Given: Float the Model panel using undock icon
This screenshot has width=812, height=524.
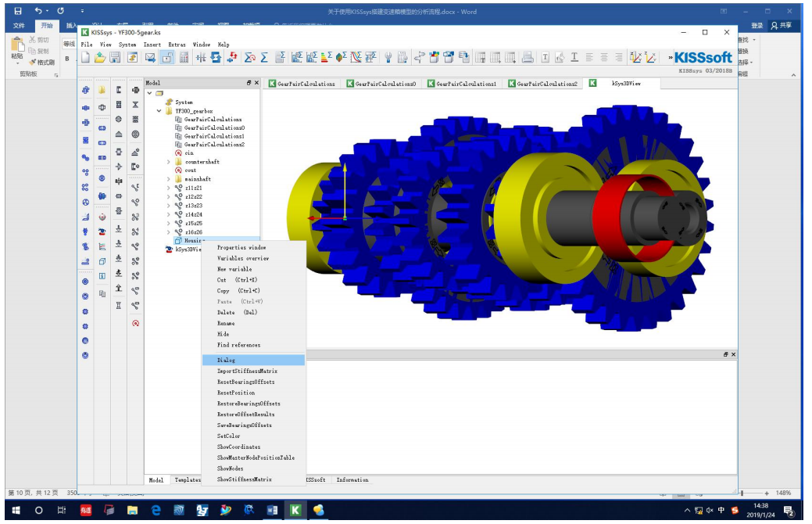Looking at the screenshot, I should [x=249, y=83].
